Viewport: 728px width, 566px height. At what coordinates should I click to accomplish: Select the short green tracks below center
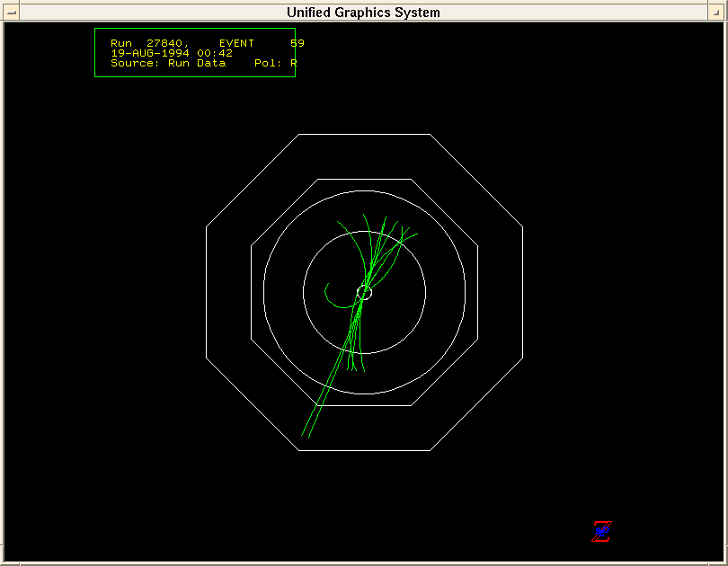[x=356, y=359]
